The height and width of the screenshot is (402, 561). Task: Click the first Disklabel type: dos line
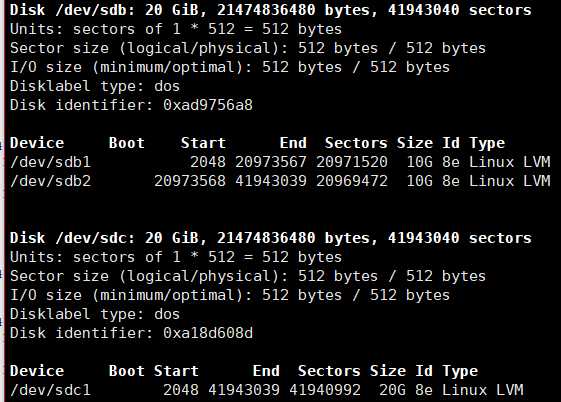point(95,87)
